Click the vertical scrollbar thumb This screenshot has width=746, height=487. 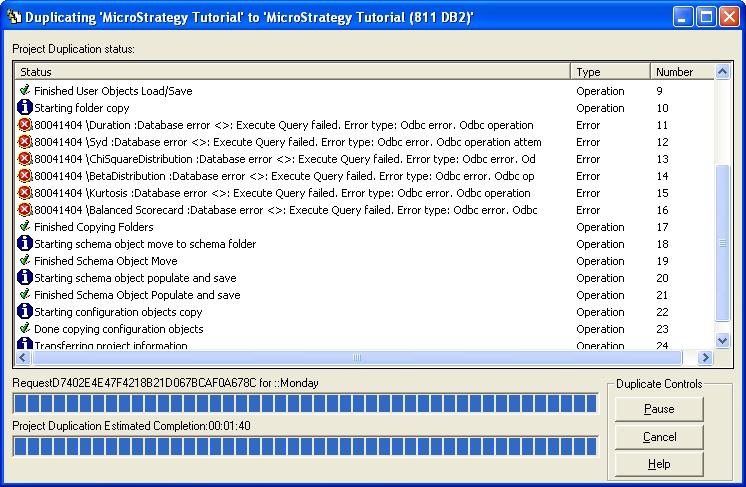(x=722, y=243)
